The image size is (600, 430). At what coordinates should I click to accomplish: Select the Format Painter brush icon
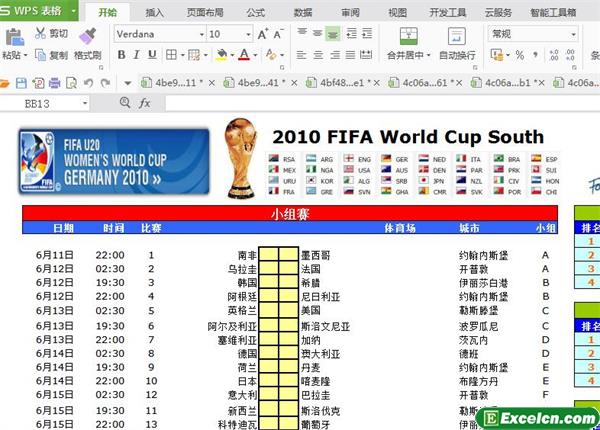coord(88,36)
